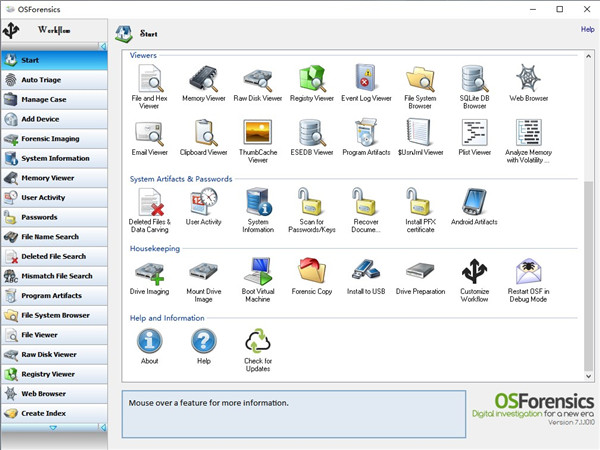The width and height of the screenshot is (600, 450).
Task: Click the Help link at top right
Action: coord(587,29)
